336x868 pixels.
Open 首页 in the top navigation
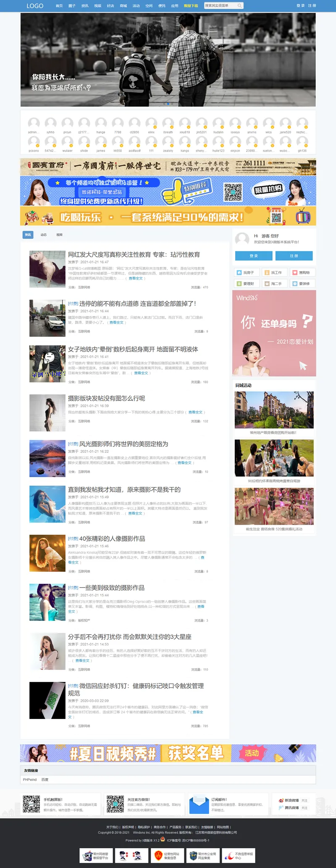point(59,6)
